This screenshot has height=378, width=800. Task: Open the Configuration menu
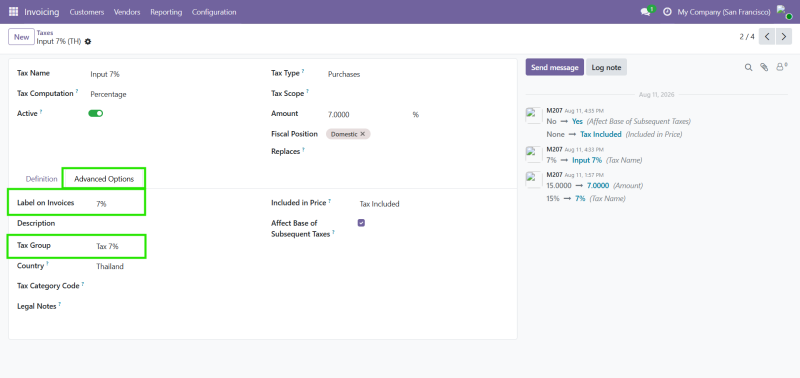tap(214, 12)
